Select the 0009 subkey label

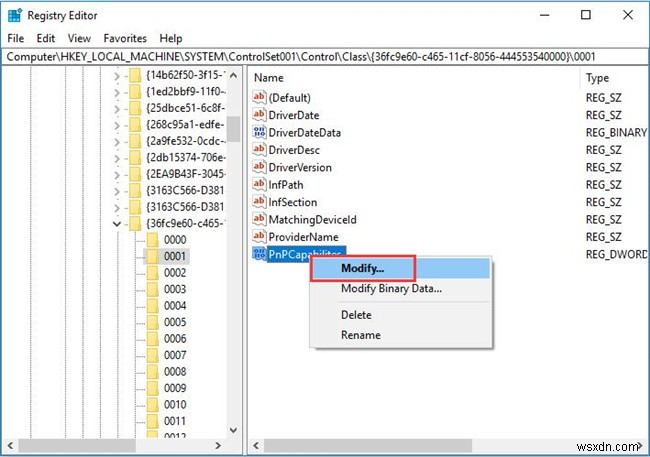(175, 388)
